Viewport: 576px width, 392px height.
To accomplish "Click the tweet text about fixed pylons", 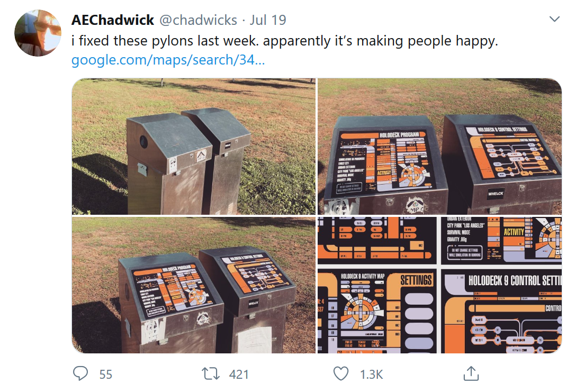I will click(285, 41).
